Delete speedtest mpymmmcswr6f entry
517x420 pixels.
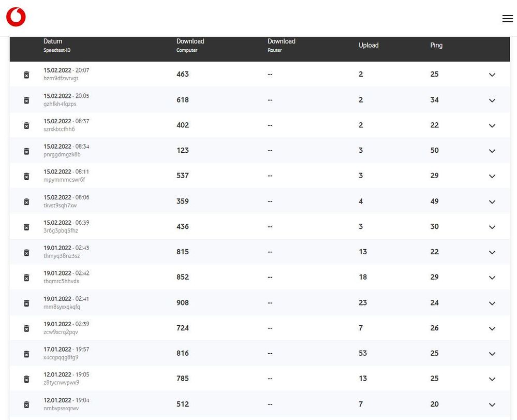point(27,176)
